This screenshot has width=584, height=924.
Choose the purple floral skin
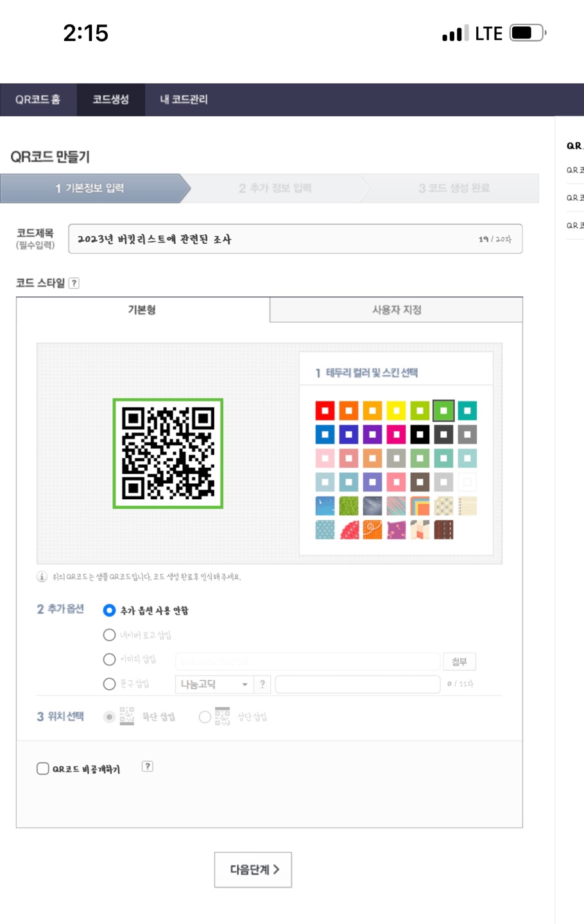click(396, 529)
